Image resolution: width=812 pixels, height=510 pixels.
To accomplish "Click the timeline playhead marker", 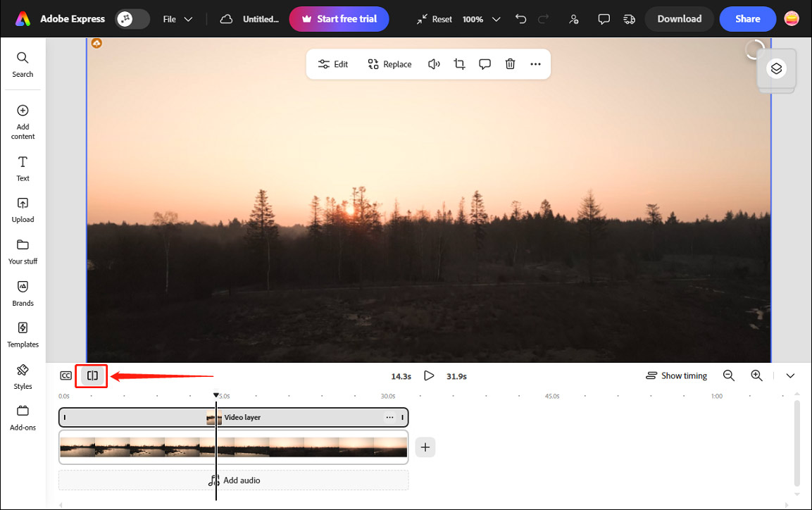I will click(x=216, y=395).
